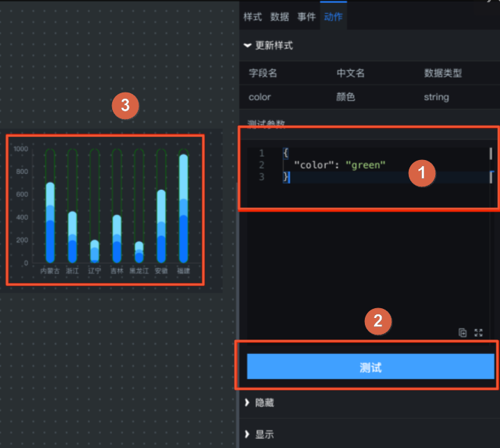500x448 pixels.
Task: Select the 福建 bar in chart
Action: coord(183,209)
